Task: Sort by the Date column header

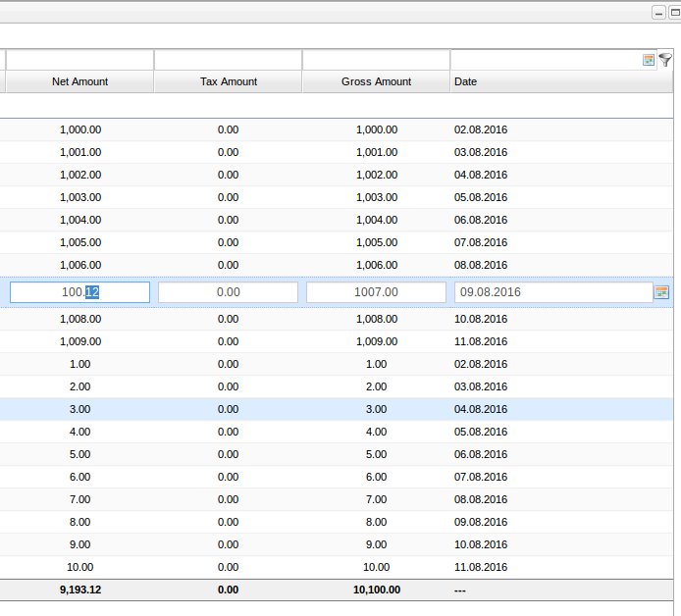Action: 561,81
